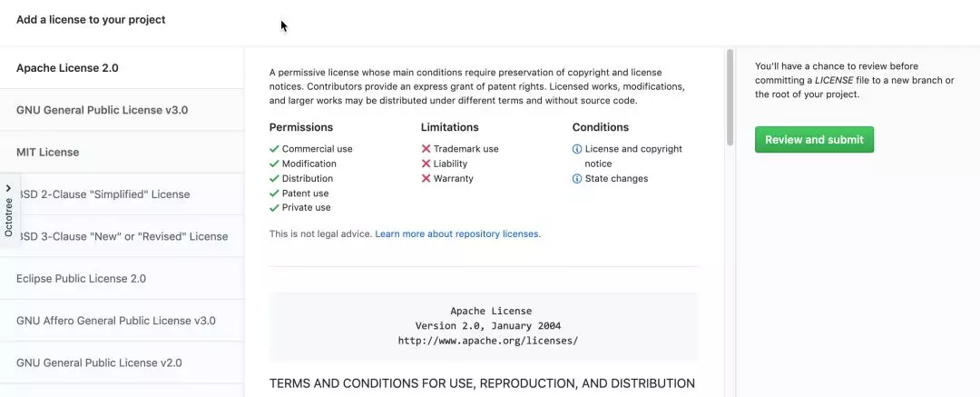Click the State changes info icon
Viewport: 980px width, 397px height.
tap(577, 179)
